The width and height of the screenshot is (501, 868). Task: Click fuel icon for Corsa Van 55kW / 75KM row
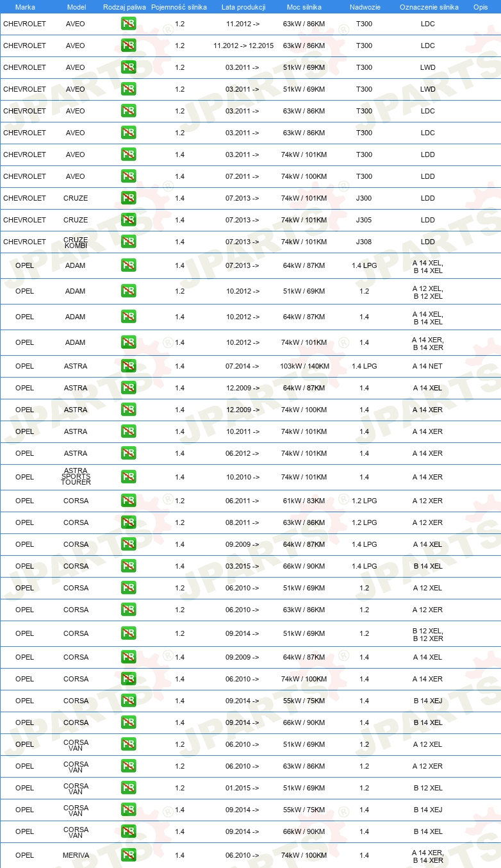point(129,810)
